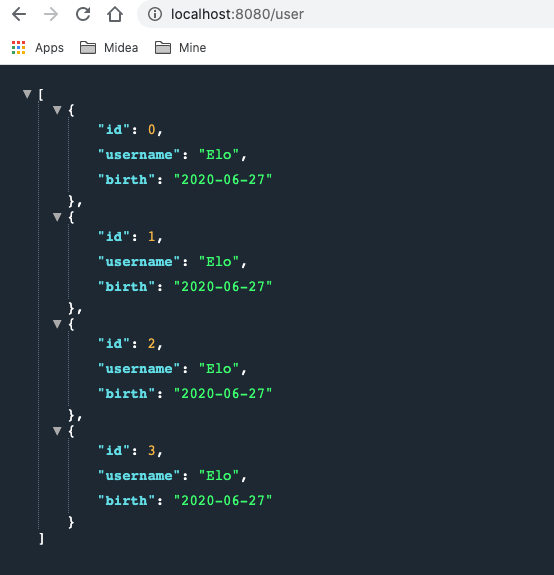Screen dimensions: 554x575
Task: Collapse the root JSON array
Action: click(x=27, y=94)
